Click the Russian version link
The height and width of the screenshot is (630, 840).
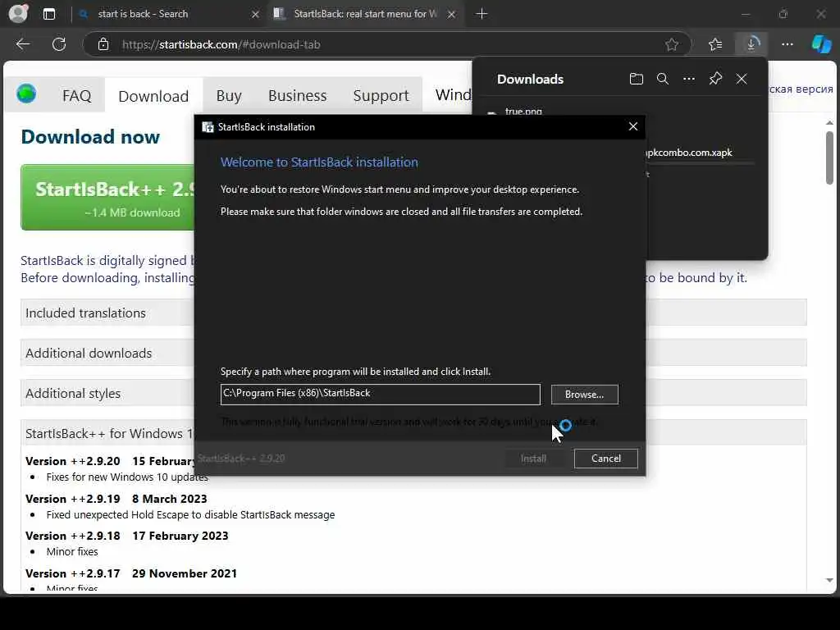(x=801, y=89)
